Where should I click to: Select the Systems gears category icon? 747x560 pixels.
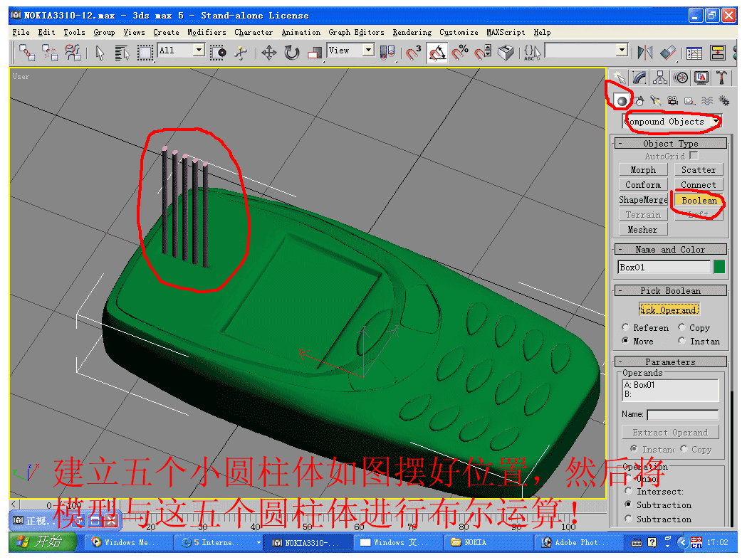tap(724, 101)
